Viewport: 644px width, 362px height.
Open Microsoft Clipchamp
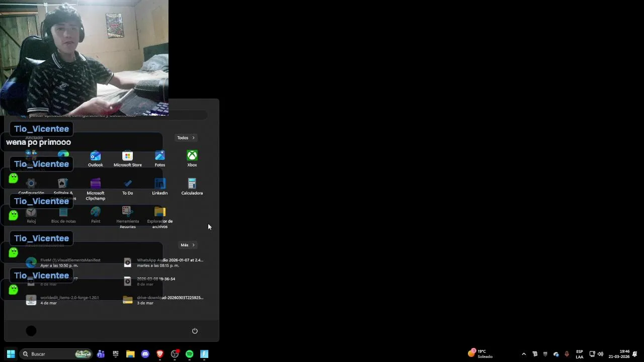(x=95, y=190)
